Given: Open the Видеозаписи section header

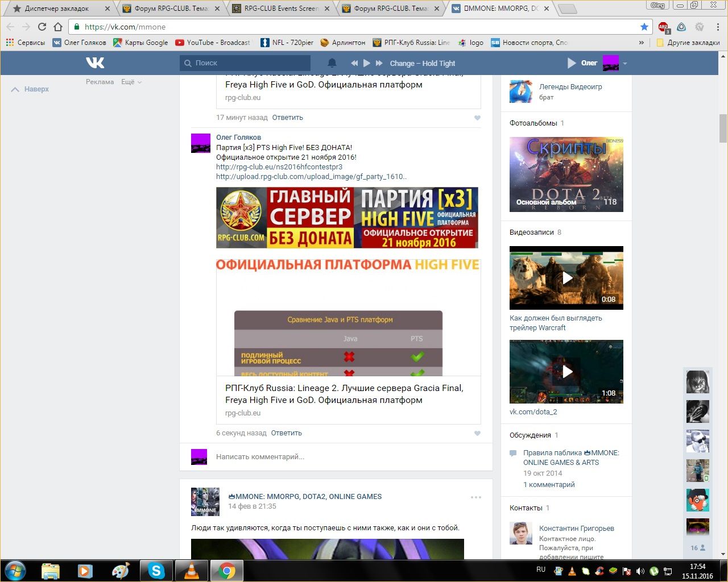Looking at the screenshot, I should click(532, 232).
